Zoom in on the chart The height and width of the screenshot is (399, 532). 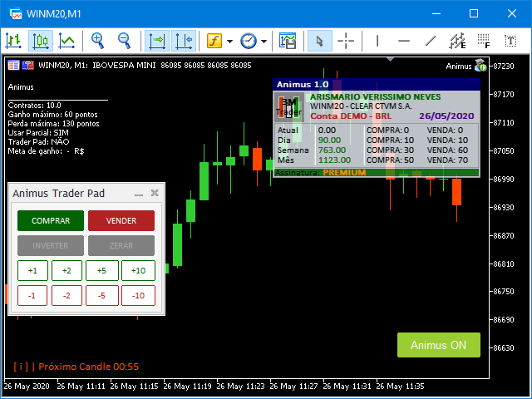[98, 41]
